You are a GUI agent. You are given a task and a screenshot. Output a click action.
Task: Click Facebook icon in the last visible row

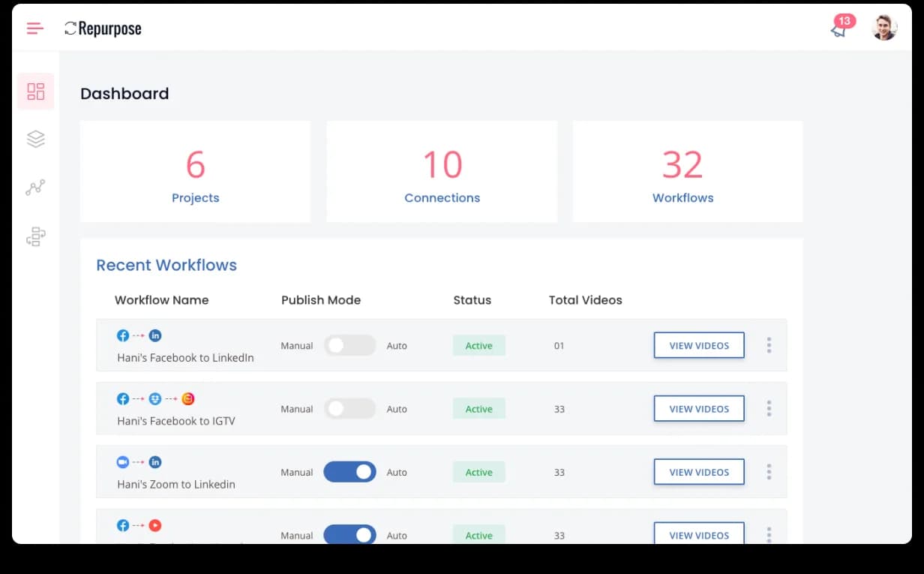click(x=123, y=525)
